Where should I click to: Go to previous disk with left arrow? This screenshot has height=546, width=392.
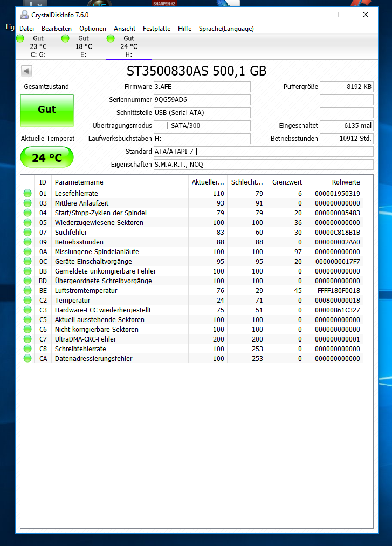click(x=27, y=71)
